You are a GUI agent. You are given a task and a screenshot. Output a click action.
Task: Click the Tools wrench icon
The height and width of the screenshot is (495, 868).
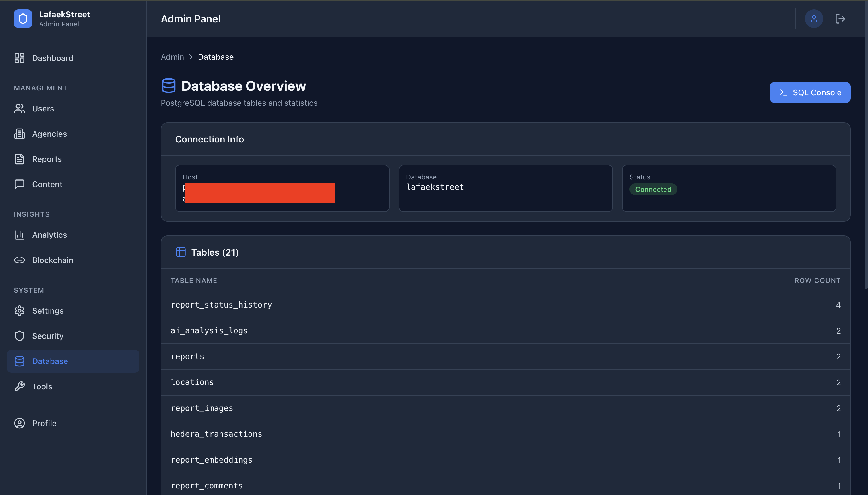[x=19, y=386]
